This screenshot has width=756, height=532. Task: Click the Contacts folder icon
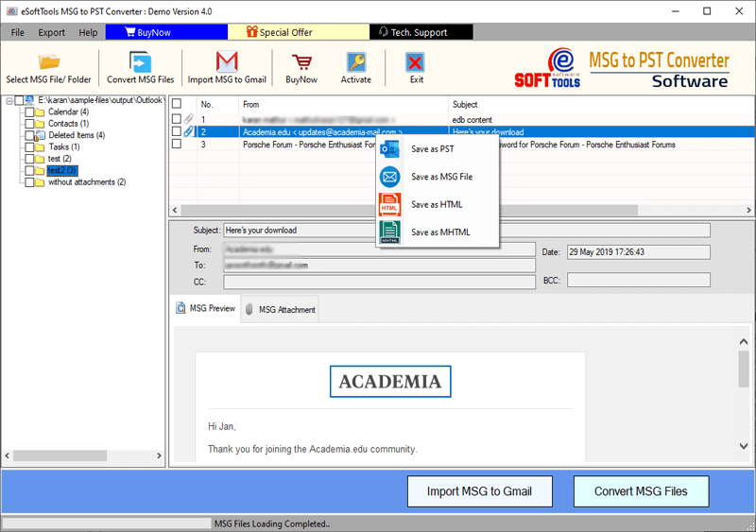click(x=40, y=124)
